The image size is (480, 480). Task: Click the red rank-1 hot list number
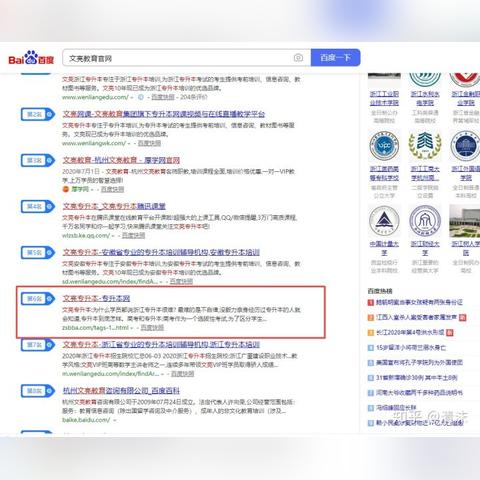pyautogui.click(x=371, y=302)
